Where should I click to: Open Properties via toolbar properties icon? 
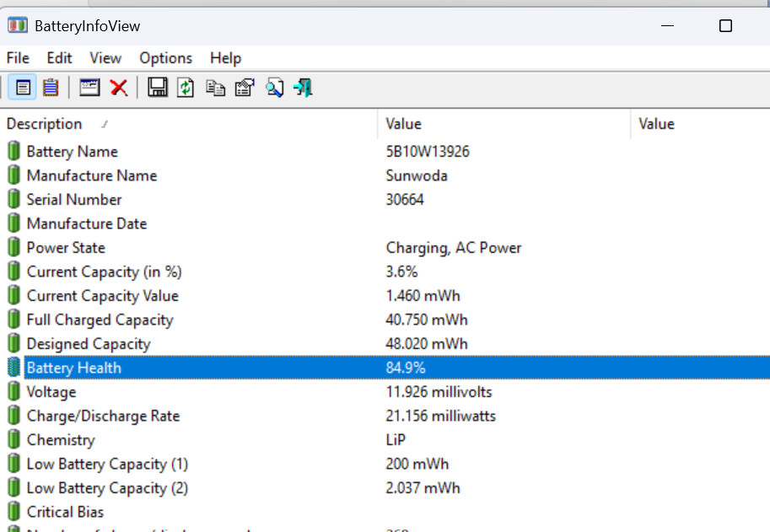[x=245, y=87]
